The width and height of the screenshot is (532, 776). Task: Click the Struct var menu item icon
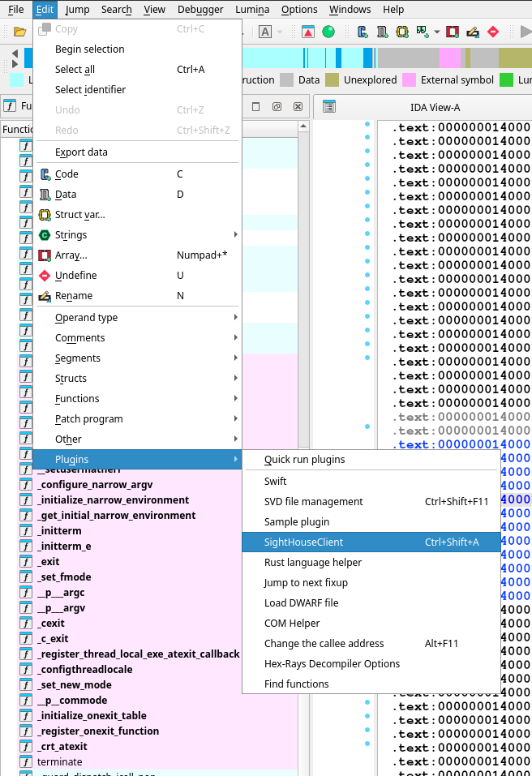click(45, 215)
